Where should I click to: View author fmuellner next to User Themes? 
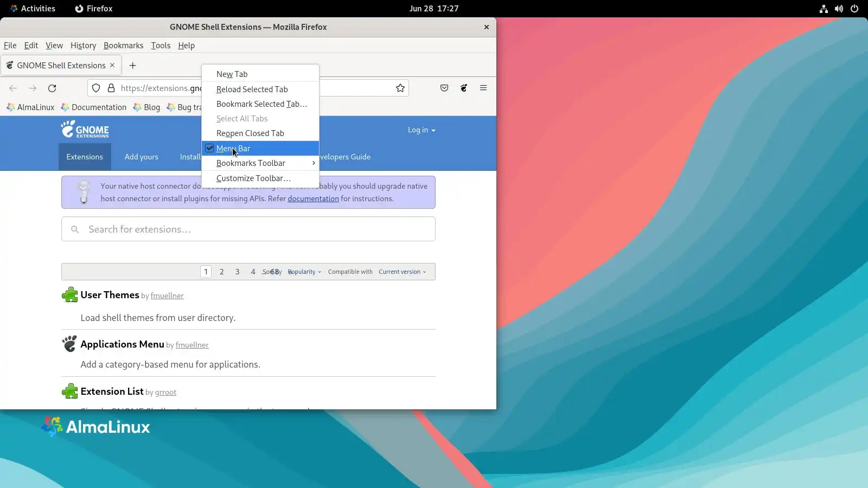(x=167, y=296)
